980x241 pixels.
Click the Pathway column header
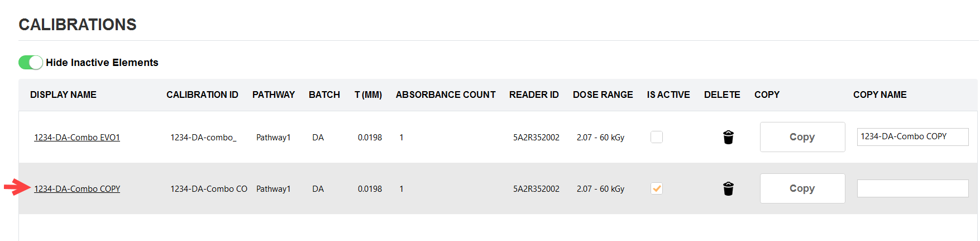click(274, 95)
